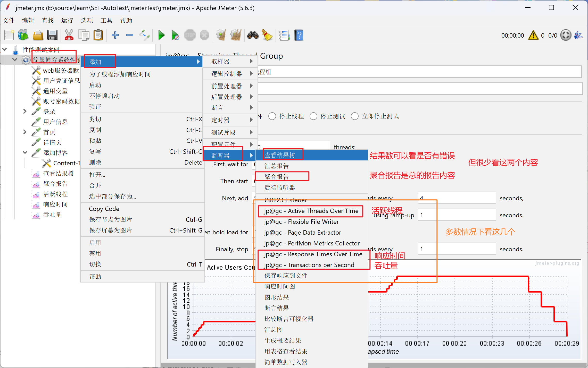Viewport: 588px width, 368px height.
Task: Click the Clear All results icon
Action: pos(236,35)
